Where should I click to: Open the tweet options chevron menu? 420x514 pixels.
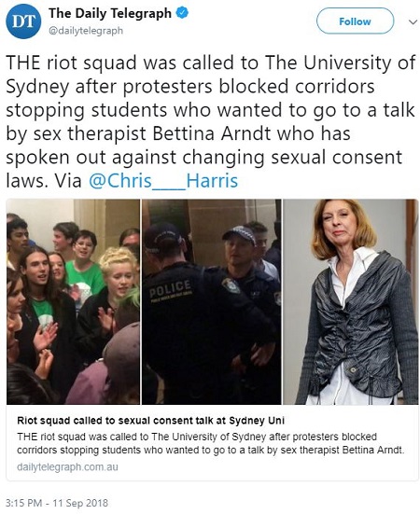click(x=413, y=22)
